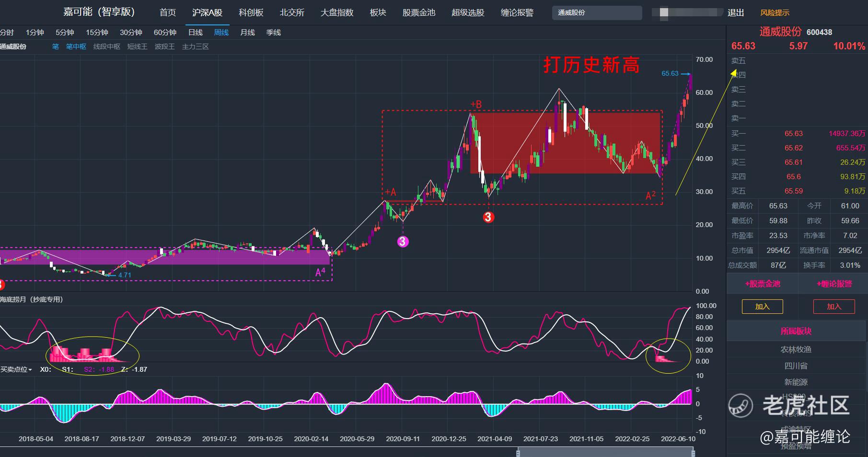The image size is (868, 457).
Task: Open the 超级选股 stock screener
Action: click(468, 12)
